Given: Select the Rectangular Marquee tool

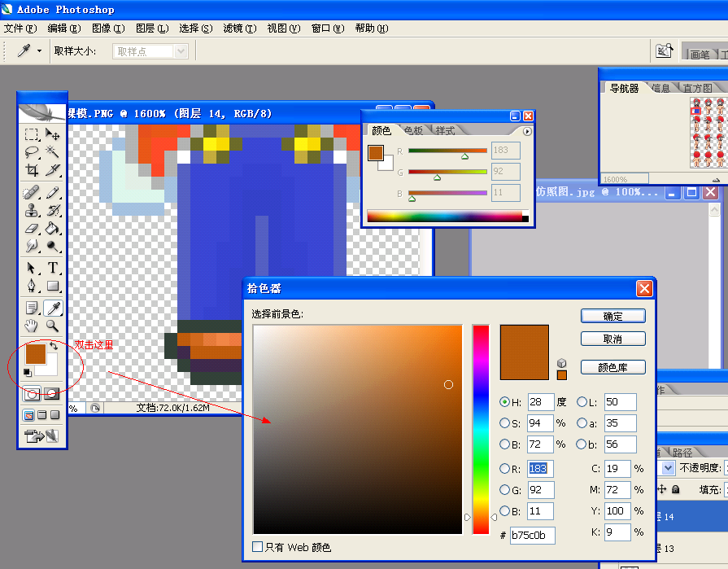Looking at the screenshot, I should [31, 134].
